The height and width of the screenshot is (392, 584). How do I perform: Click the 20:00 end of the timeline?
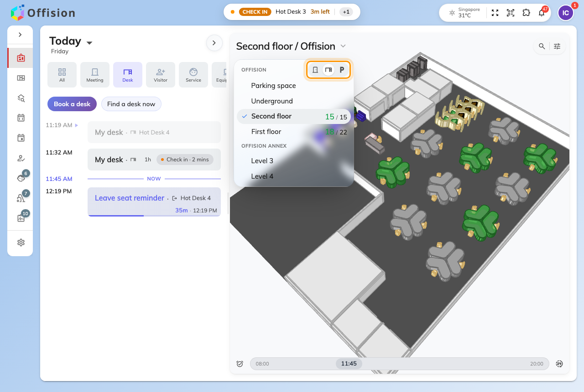click(537, 364)
